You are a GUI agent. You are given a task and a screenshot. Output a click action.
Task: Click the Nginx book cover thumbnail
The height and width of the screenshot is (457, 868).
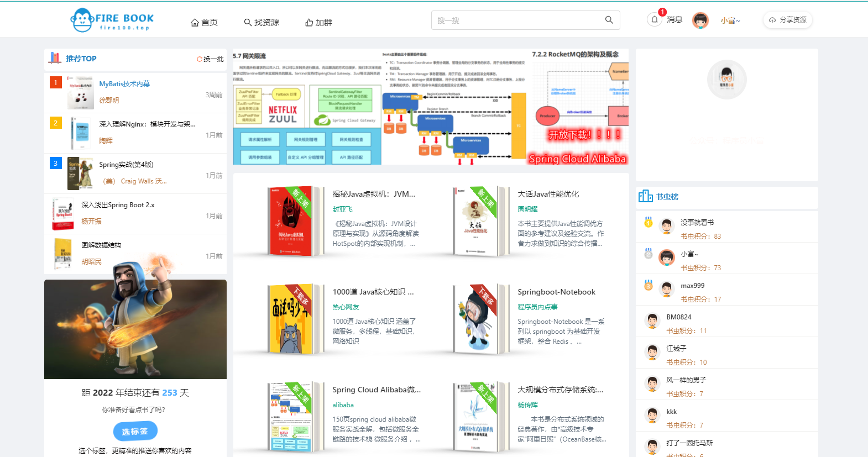pyautogui.click(x=81, y=133)
